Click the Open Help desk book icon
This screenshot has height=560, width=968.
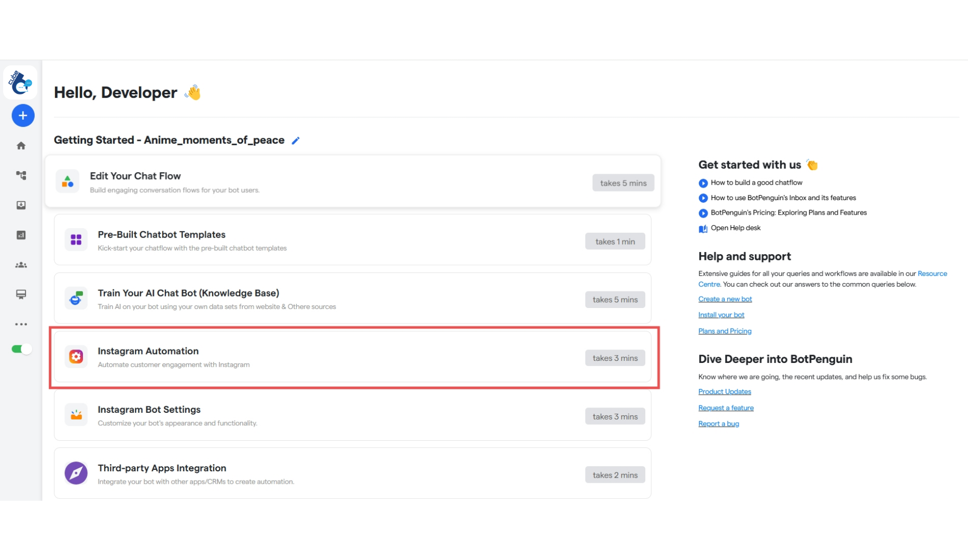703,229
